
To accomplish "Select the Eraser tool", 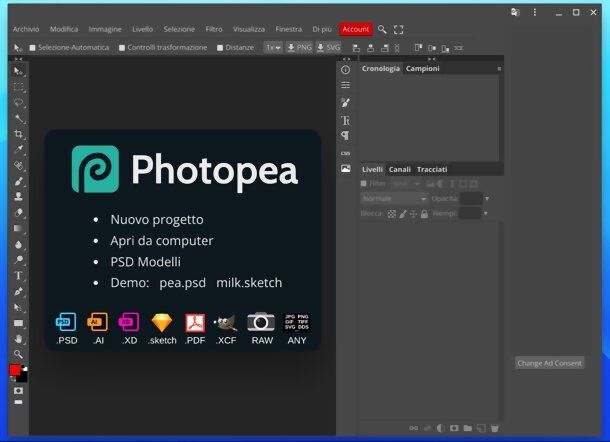I will click(x=18, y=213).
